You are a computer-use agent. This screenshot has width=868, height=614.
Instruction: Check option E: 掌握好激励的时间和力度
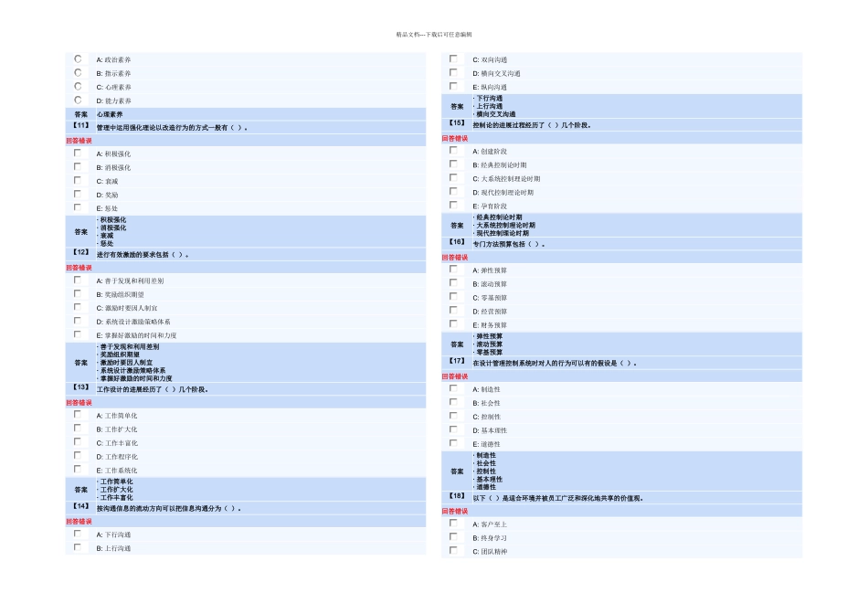click(78, 334)
